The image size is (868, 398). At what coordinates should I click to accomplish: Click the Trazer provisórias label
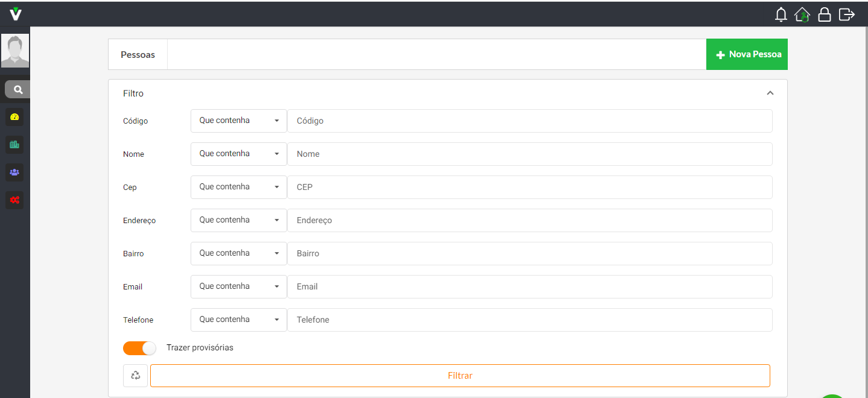click(x=200, y=348)
